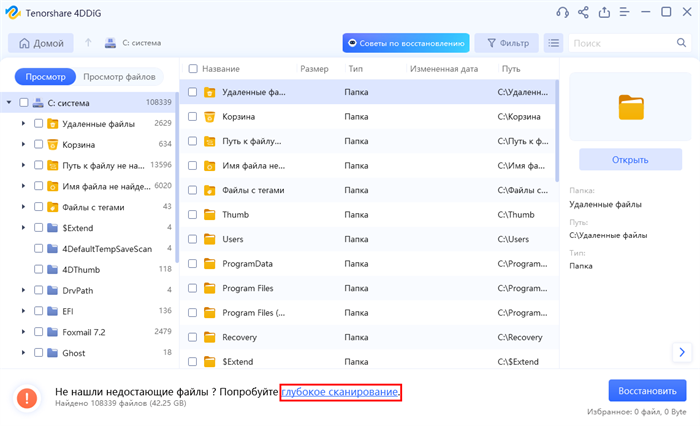Click the search magnifier icon

pyautogui.click(x=681, y=43)
